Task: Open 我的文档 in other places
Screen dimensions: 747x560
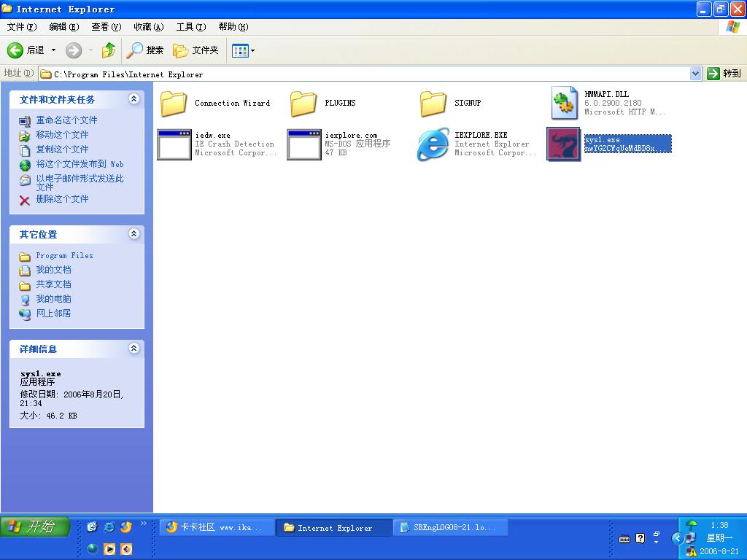Action: pyautogui.click(x=54, y=270)
